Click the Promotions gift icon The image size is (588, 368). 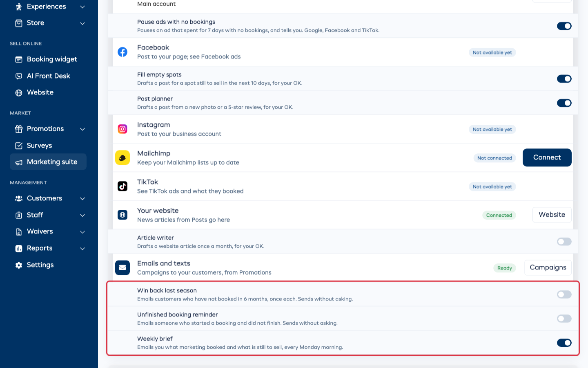pyautogui.click(x=19, y=129)
